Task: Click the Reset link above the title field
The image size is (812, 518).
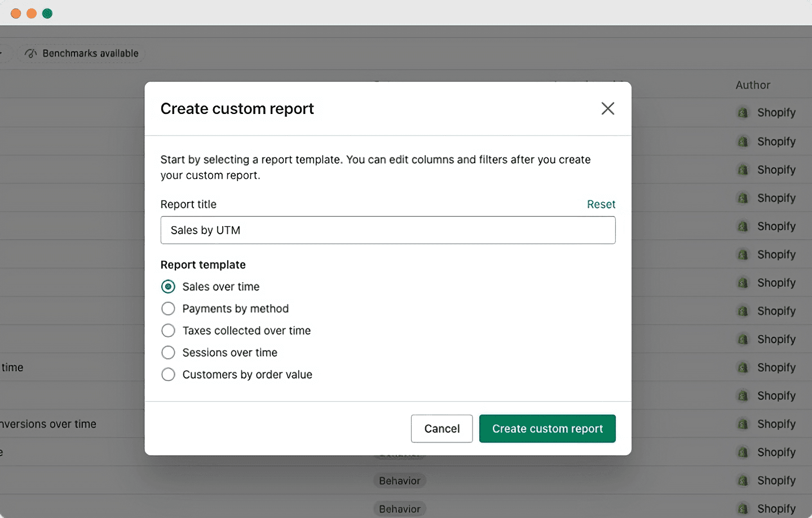Action: (x=601, y=204)
